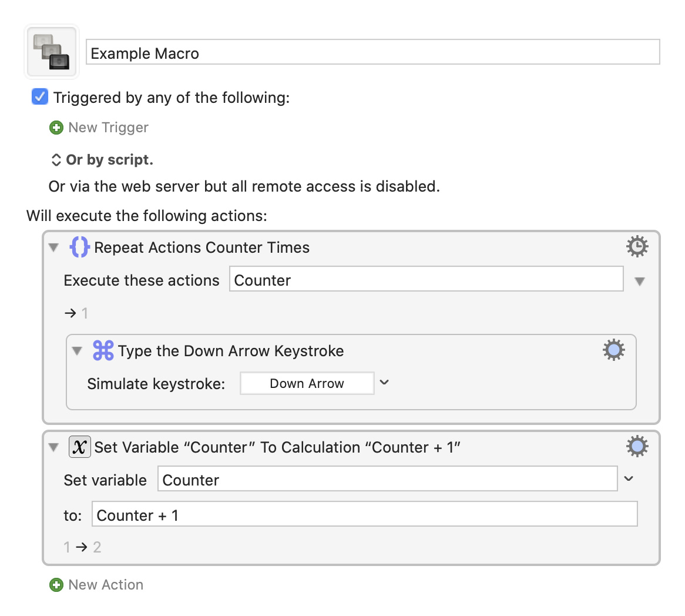685x616 pixels.
Task: Click the curly braces Repeat action icon
Action: tap(79, 247)
